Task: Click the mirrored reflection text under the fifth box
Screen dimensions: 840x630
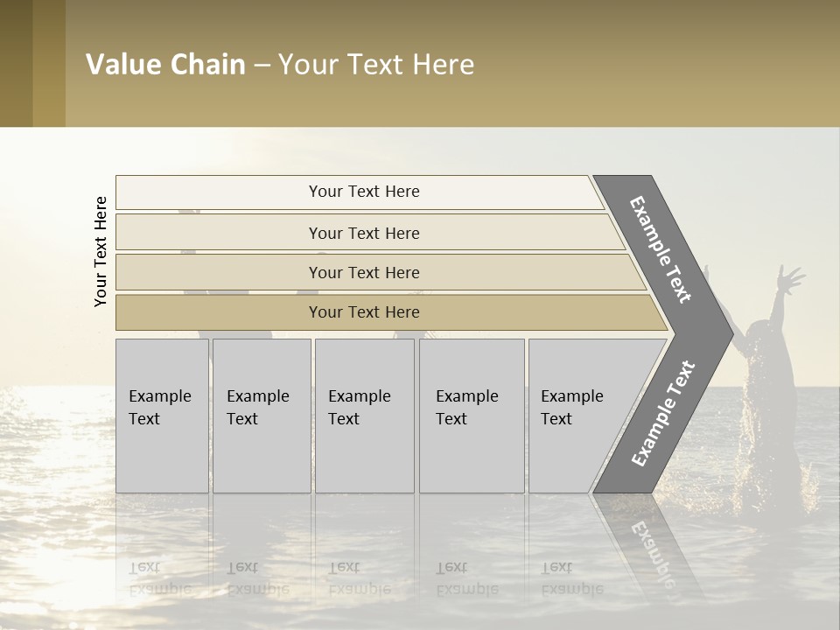Action: click(571, 577)
